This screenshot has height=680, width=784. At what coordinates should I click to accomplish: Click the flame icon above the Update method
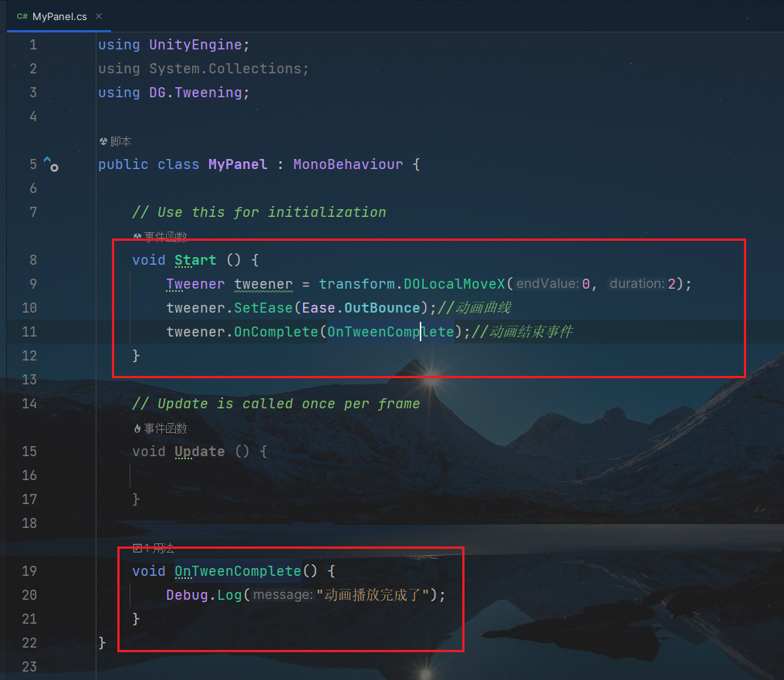coord(137,428)
